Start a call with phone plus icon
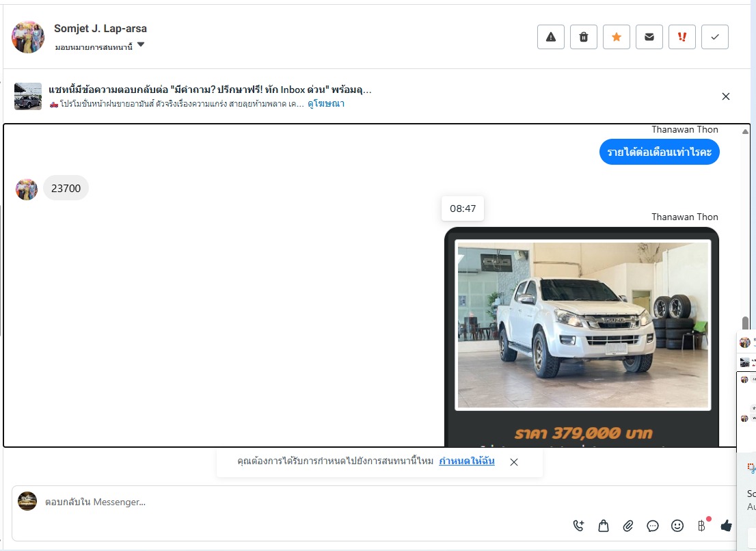The image size is (756, 551). pyautogui.click(x=578, y=526)
